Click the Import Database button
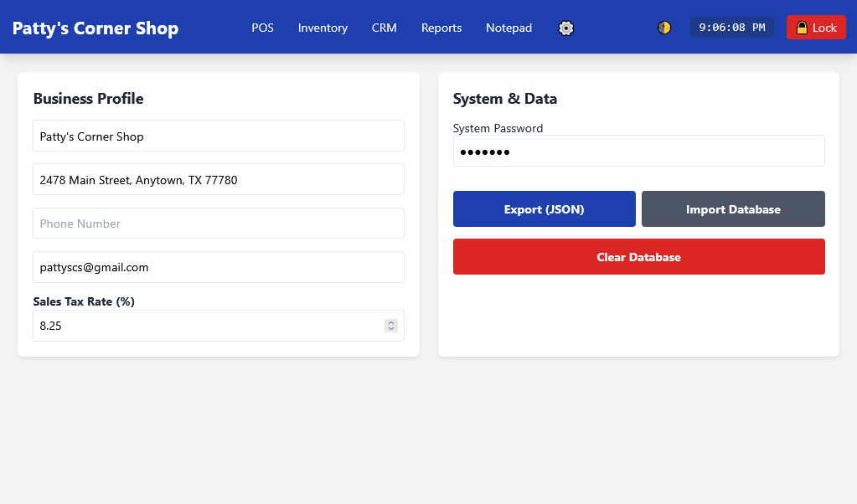Image resolution: width=857 pixels, height=504 pixels. click(733, 209)
